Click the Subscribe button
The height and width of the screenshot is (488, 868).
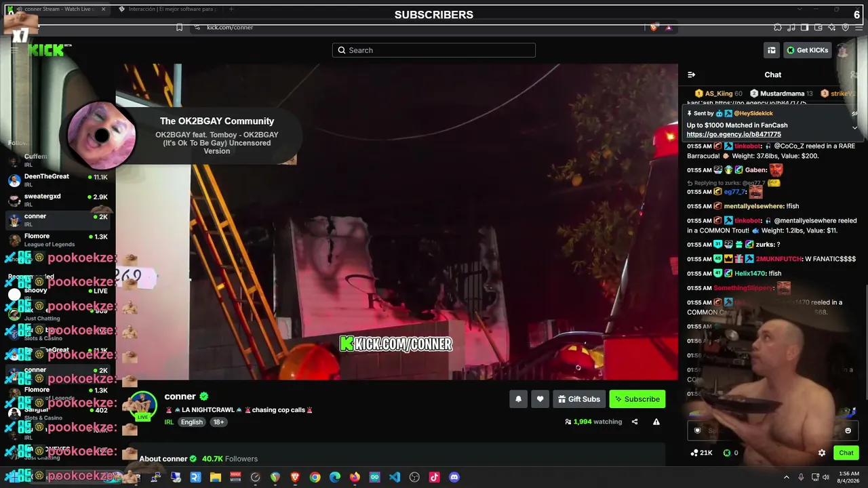(637, 399)
